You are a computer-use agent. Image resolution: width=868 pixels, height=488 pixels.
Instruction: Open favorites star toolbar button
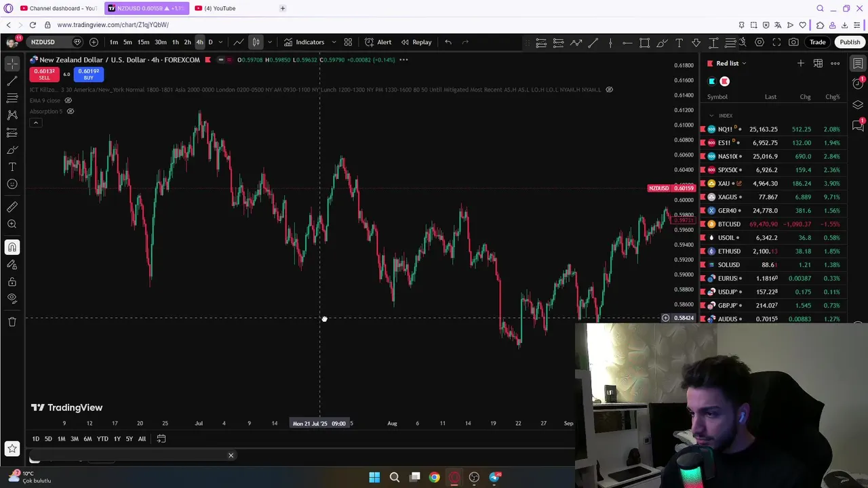pyautogui.click(x=12, y=448)
